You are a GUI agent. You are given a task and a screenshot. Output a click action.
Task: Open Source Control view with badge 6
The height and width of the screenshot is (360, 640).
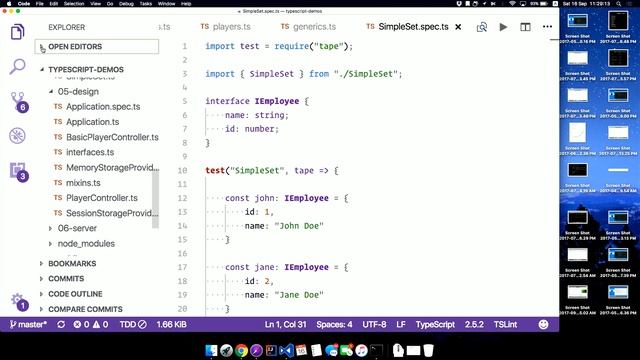pyautogui.click(x=18, y=102)
